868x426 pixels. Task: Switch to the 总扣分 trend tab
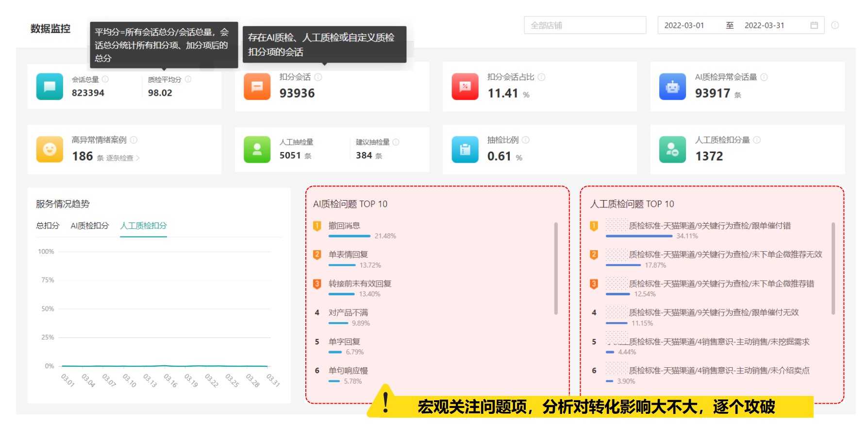(48, 225)
